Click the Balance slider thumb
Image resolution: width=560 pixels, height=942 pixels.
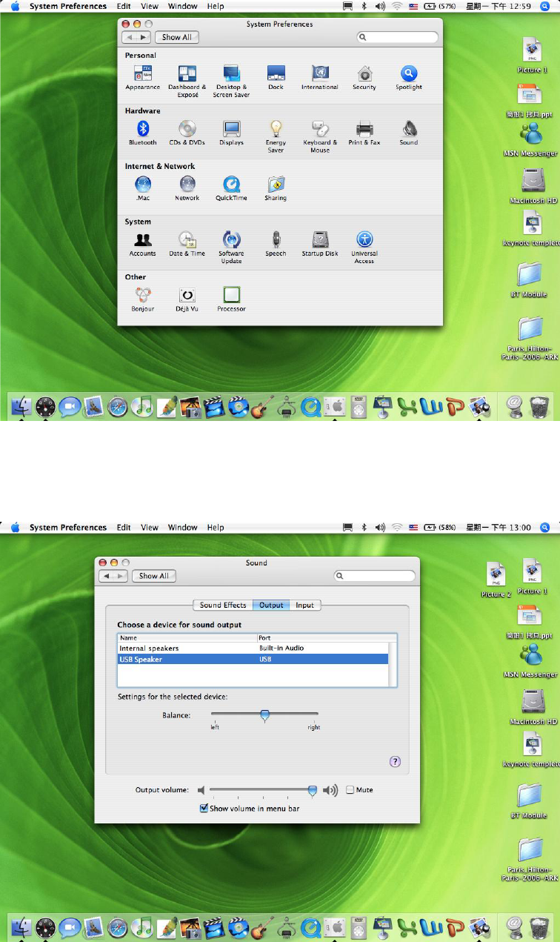pyautogui.click(x=264, y=715)
